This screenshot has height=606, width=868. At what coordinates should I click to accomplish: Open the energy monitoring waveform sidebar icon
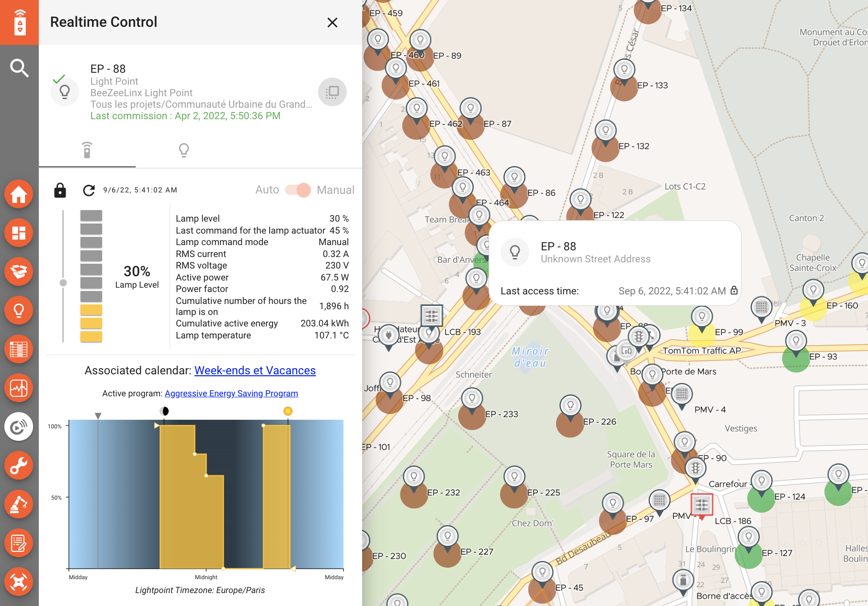(19, 388)
